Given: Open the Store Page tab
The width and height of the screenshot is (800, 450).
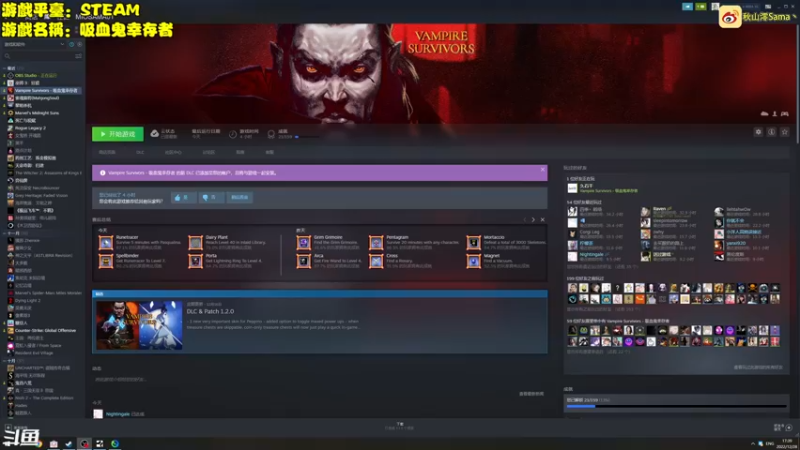Looking at the screenshot, I should click(x=107, y=152).
